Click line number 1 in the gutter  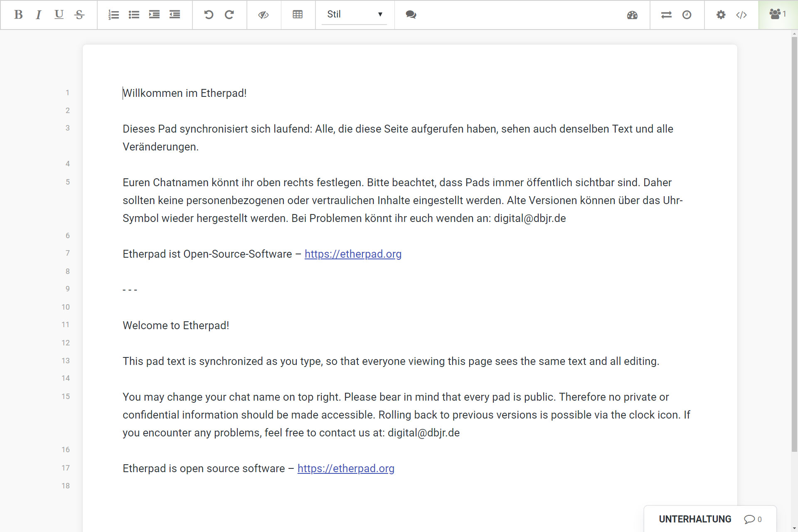(67, 93)
